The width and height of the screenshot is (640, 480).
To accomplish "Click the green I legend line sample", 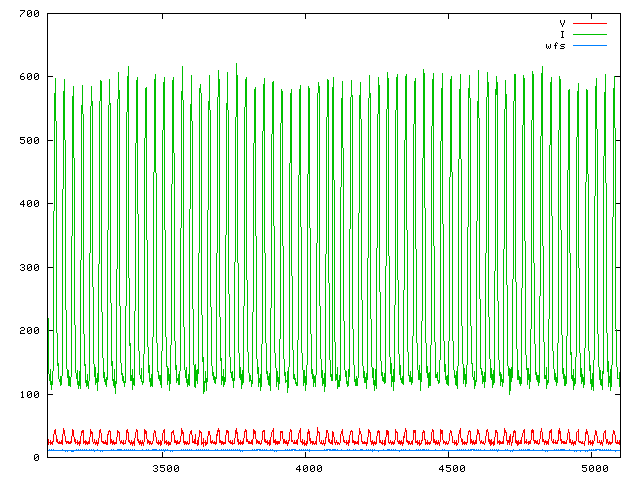I will click(590, 34).
